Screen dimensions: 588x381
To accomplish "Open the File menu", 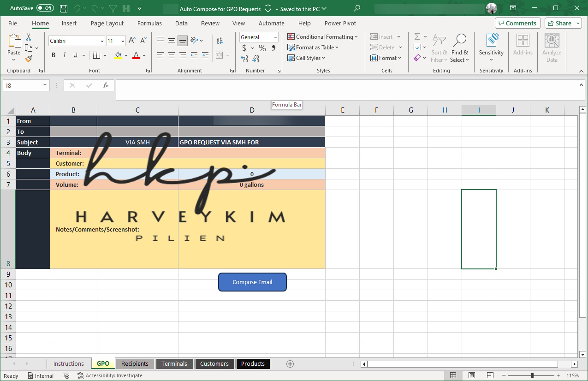I will click(12, 23).
